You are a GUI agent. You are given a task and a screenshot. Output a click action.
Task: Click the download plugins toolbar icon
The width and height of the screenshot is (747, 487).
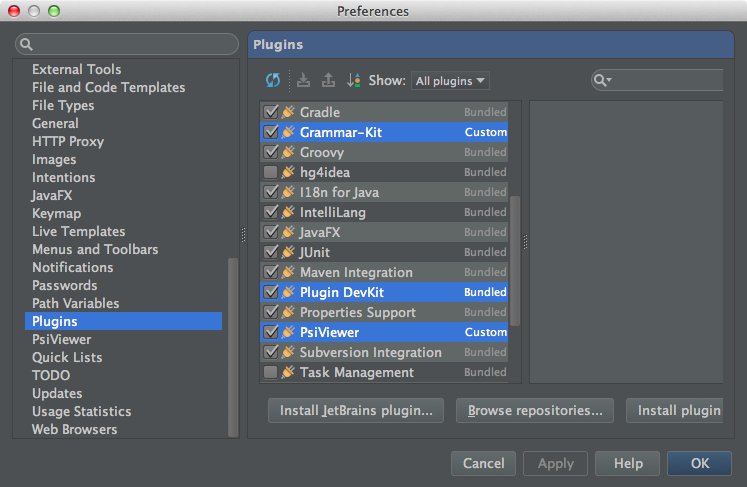tap(303, 80)
